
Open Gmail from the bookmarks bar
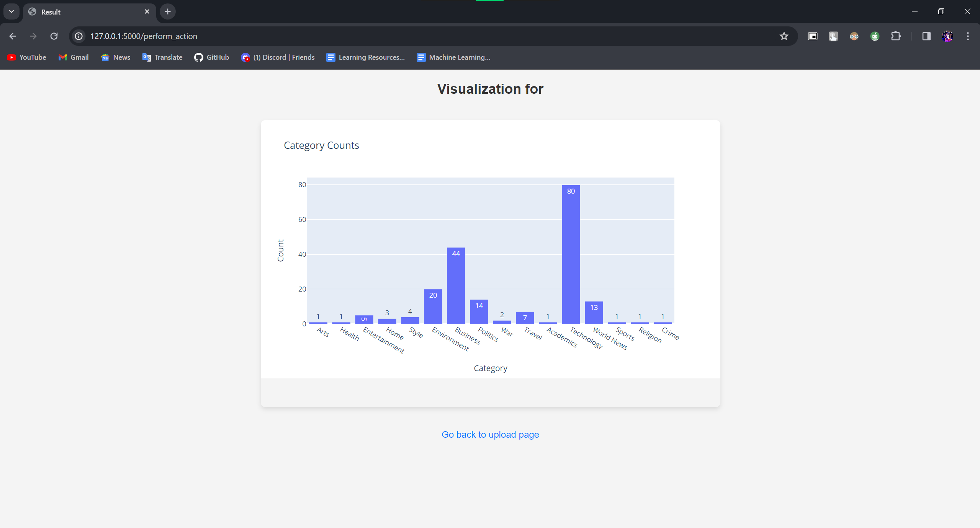click(74, 57)
